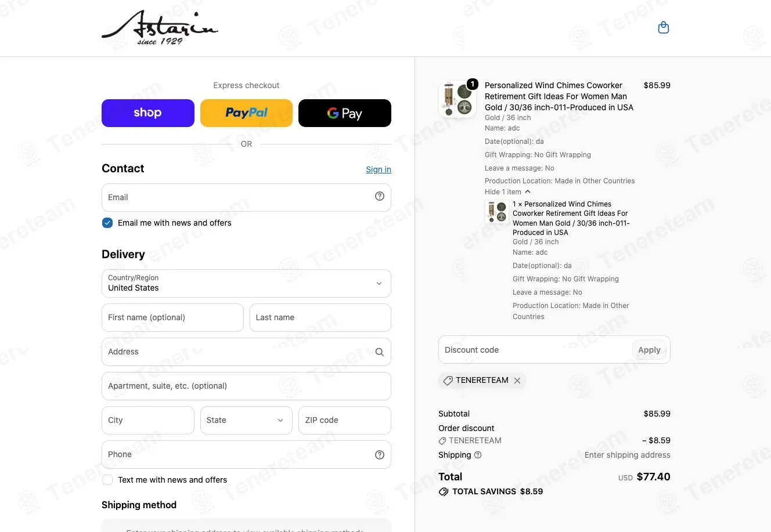Check out with the Shop Pay button
The image size is (771, 532).
148,113
